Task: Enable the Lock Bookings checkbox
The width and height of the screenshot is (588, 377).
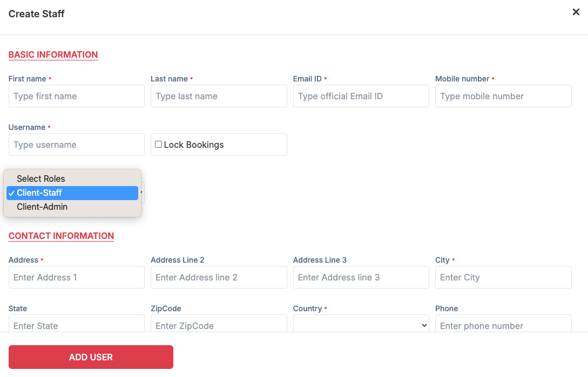Action: (159, 145)
